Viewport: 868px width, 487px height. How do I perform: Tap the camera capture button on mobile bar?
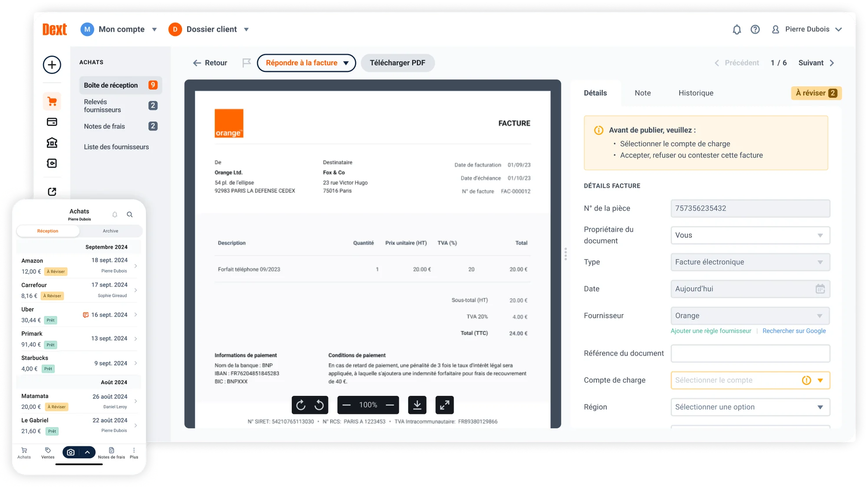(x=71, y=452)
